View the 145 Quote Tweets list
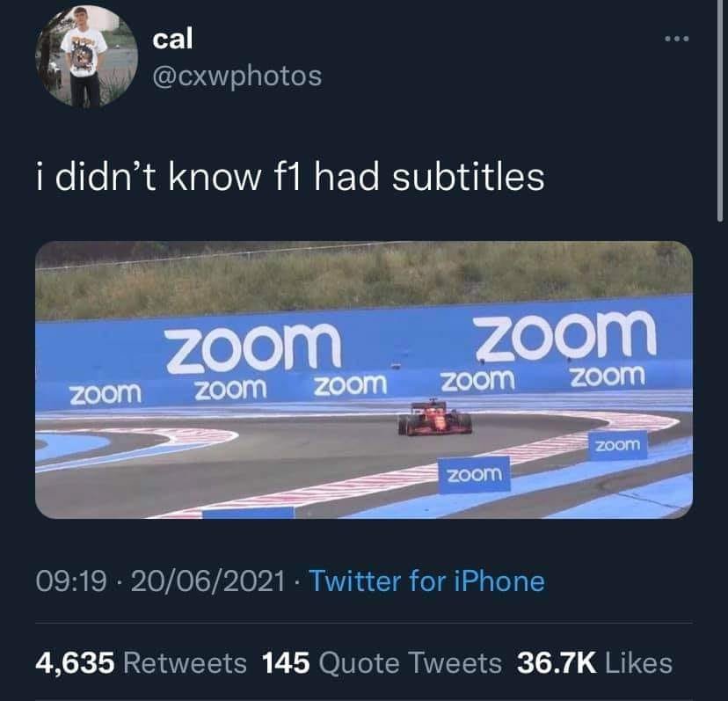728x701 pixels. (382, 662)
